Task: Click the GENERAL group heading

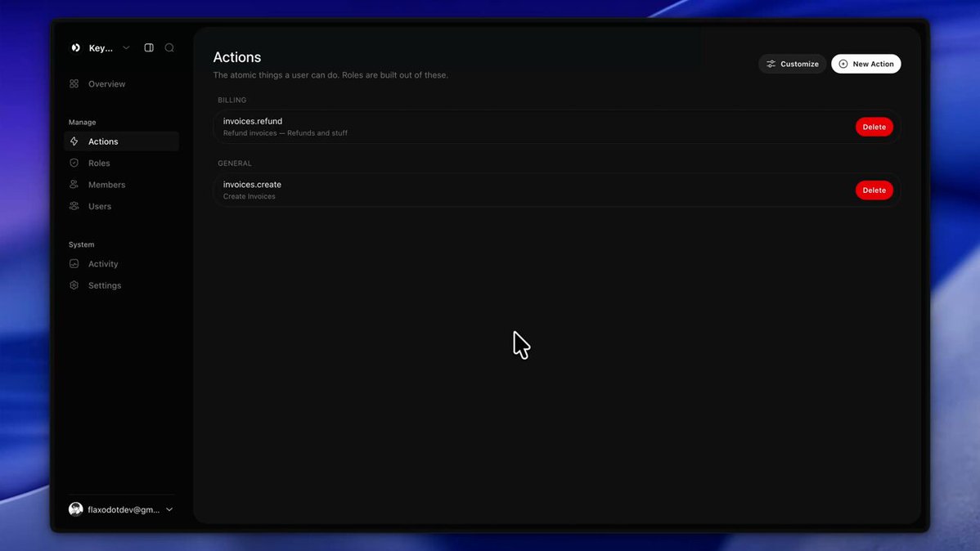Action: pyautogui.click(x=235, y=163)
